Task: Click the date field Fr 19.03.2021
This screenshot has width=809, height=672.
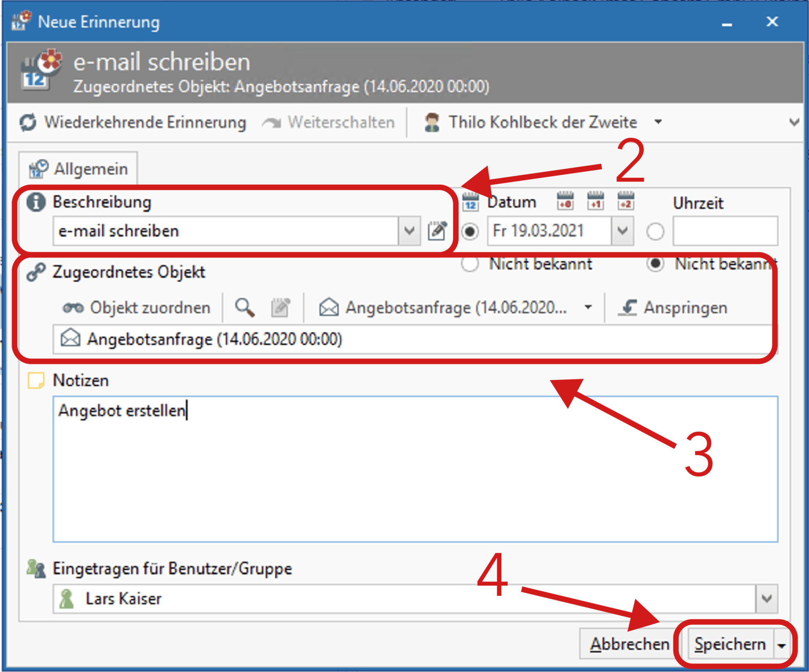Action: [x=549, y=231]
